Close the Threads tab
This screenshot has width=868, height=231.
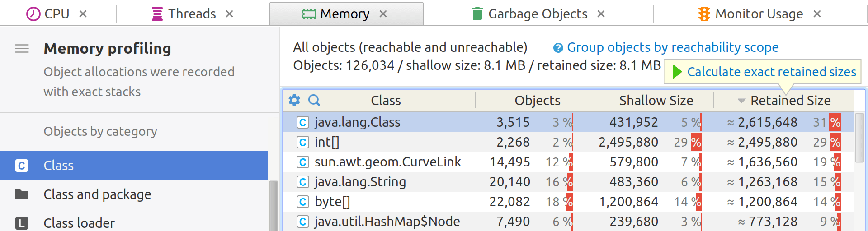[x=230, y=14]
